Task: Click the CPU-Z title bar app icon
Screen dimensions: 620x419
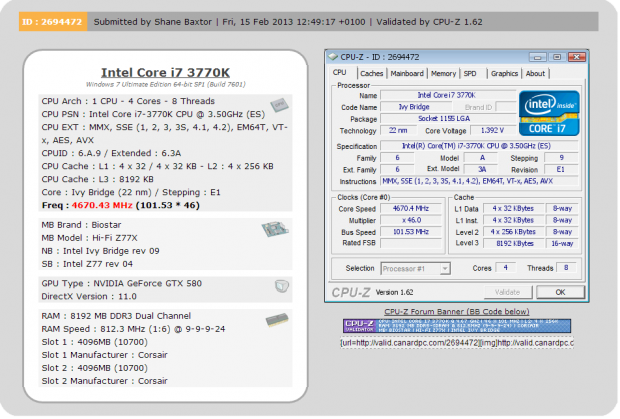Action: click(333, 57)
